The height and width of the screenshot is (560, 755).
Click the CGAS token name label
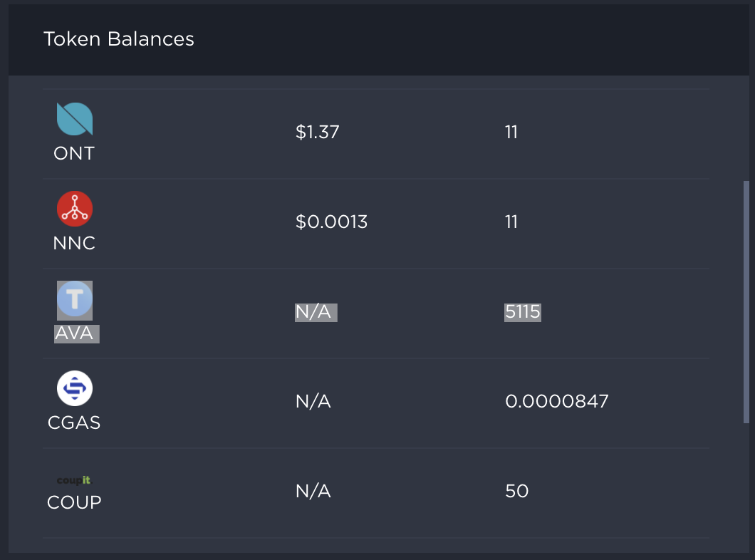(74, 422)
